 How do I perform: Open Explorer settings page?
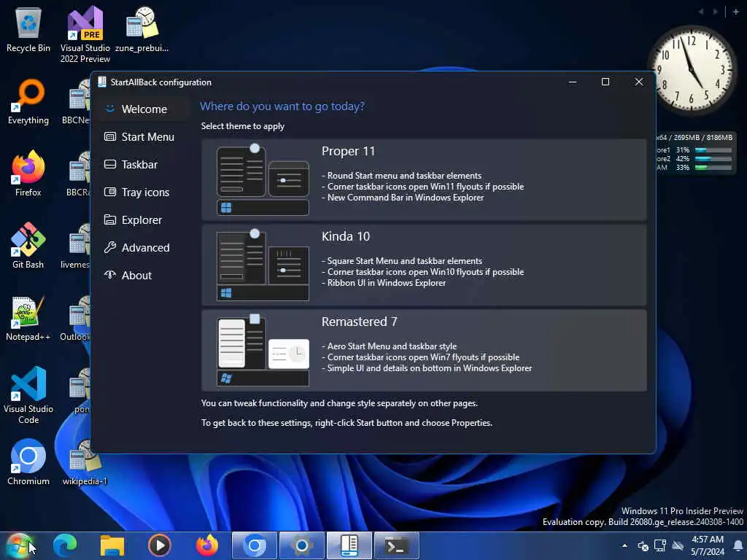[x=145, y=220]
